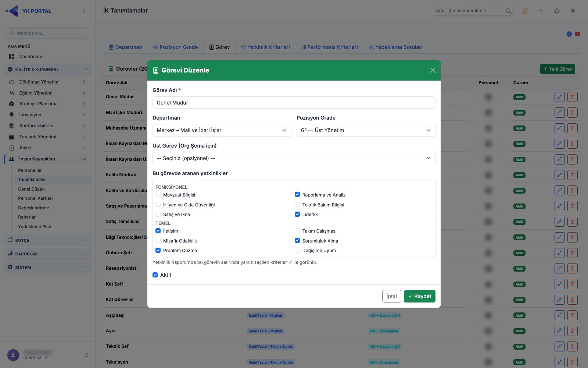Close the Görevi Düzenle dialog with X
This screenshot has height=368, width=588.
pyautogui.click(x=433, y=70)
